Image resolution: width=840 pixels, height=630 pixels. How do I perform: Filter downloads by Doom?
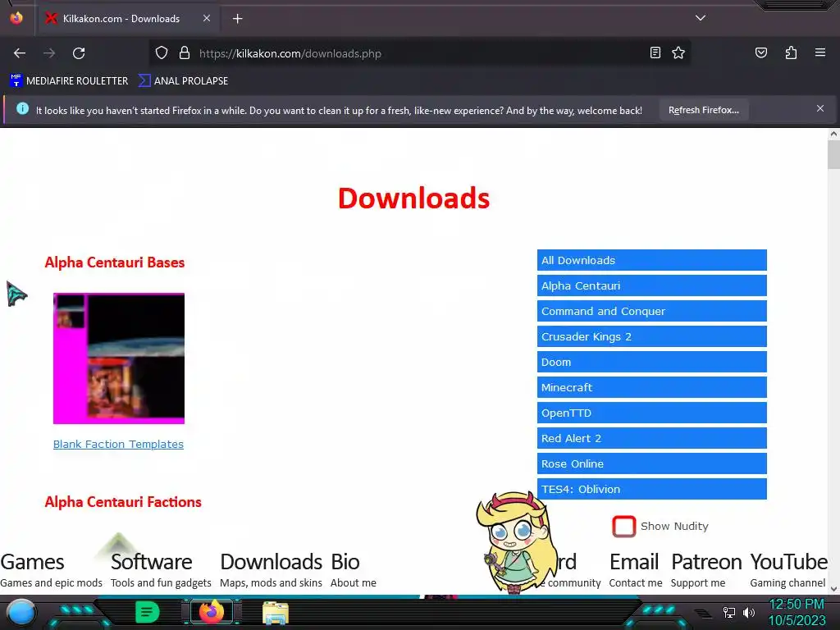coord(651,362)
